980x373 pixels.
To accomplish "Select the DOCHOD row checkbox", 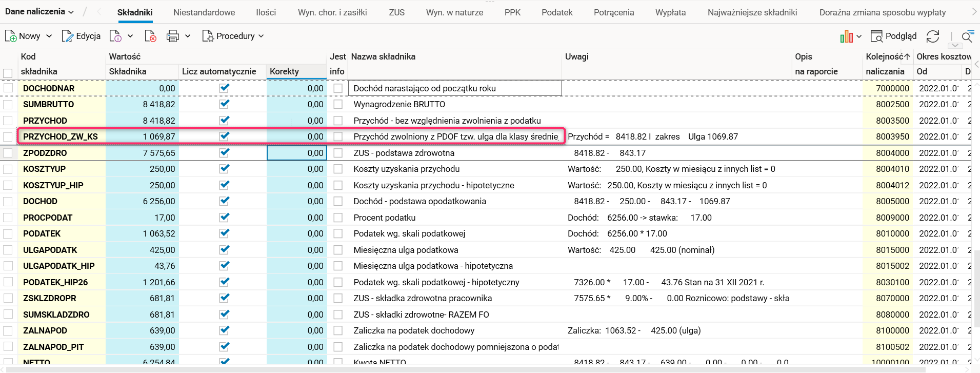I will coord(8,201).
